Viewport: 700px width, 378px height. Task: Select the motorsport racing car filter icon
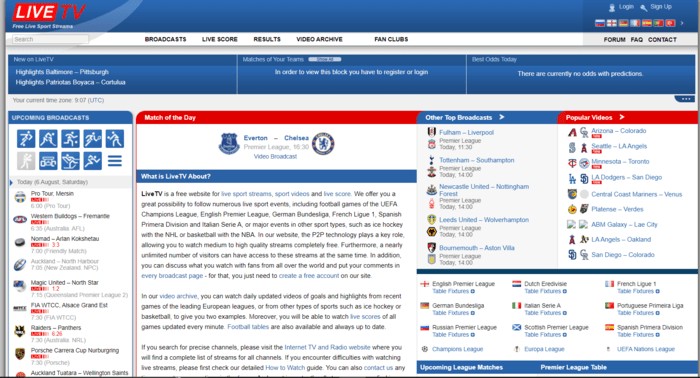pos(48,161)
